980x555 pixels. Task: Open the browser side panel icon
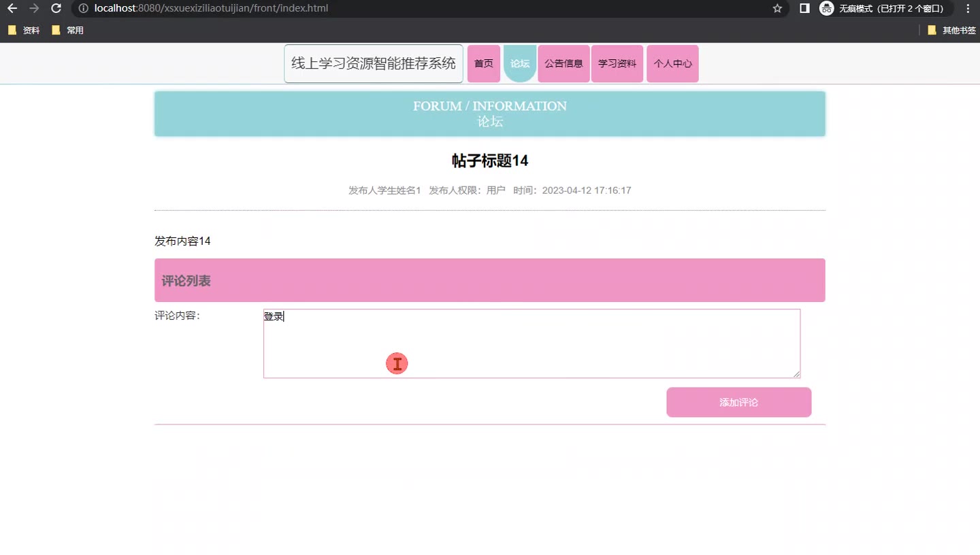tap(804, 9)
